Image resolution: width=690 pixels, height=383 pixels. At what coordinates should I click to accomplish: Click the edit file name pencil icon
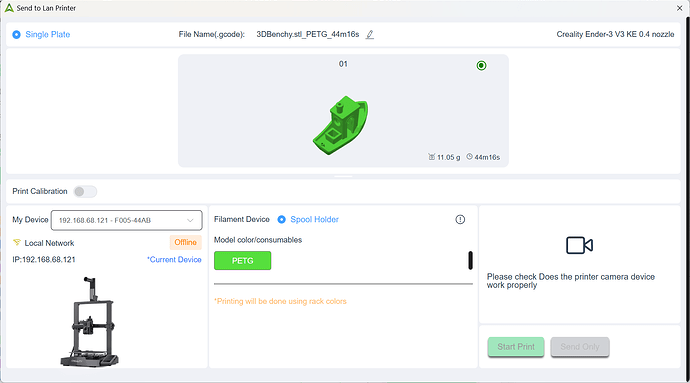[x=370, y=34]
